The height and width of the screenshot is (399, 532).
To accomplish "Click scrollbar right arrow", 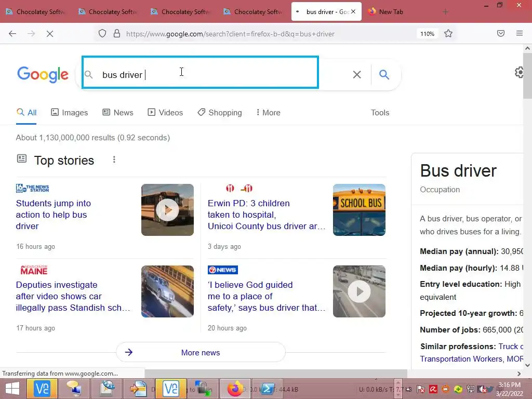I will (x=519, y=374).
